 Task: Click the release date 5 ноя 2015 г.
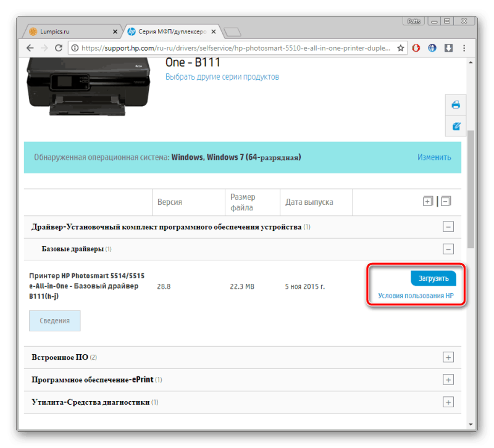tap(304, 286)
